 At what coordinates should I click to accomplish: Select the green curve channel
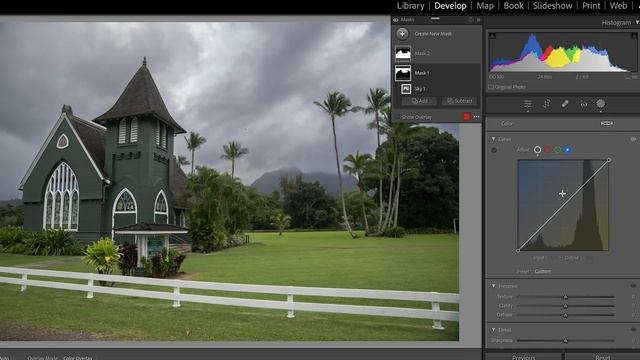558,150
